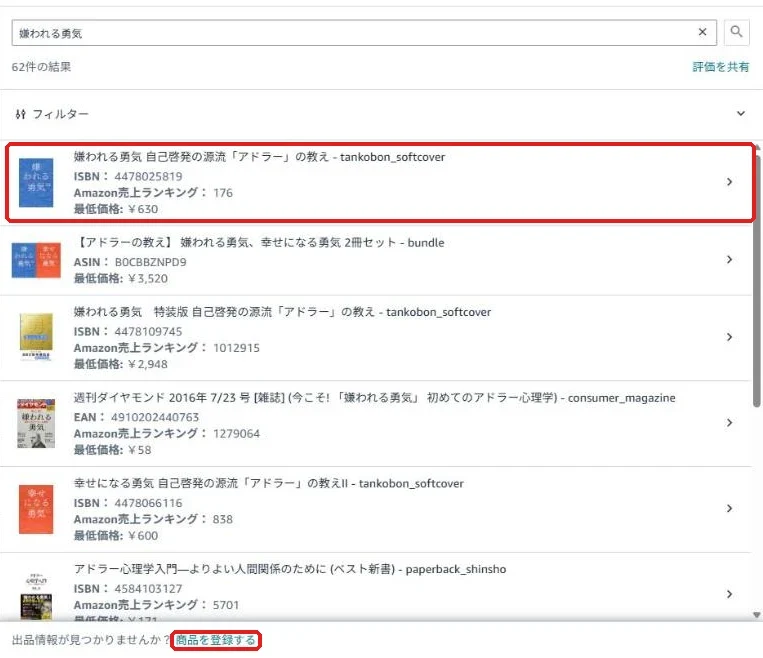
Task: Click the 2冊セット bundle cover thumbnail
Action: coord(36,260)
